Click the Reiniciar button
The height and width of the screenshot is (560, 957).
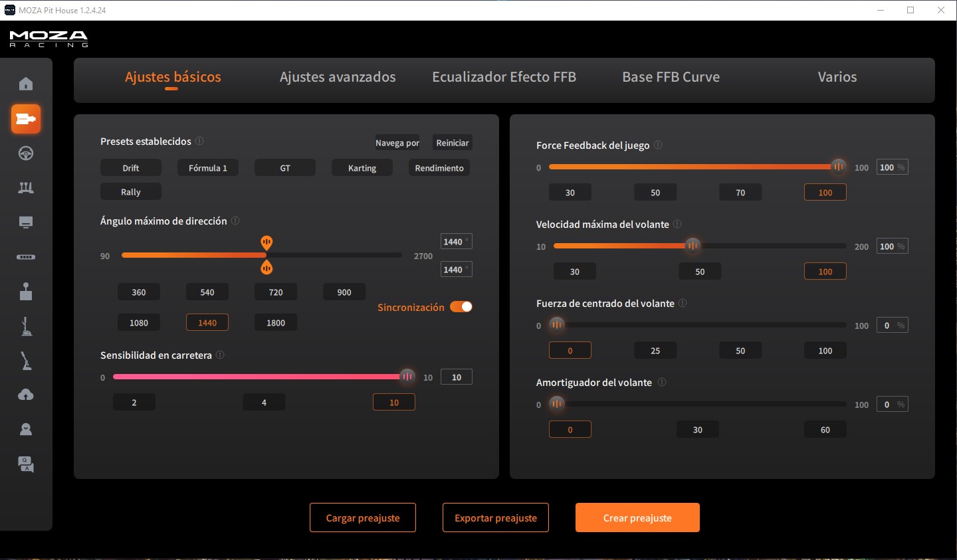[453, 143]
